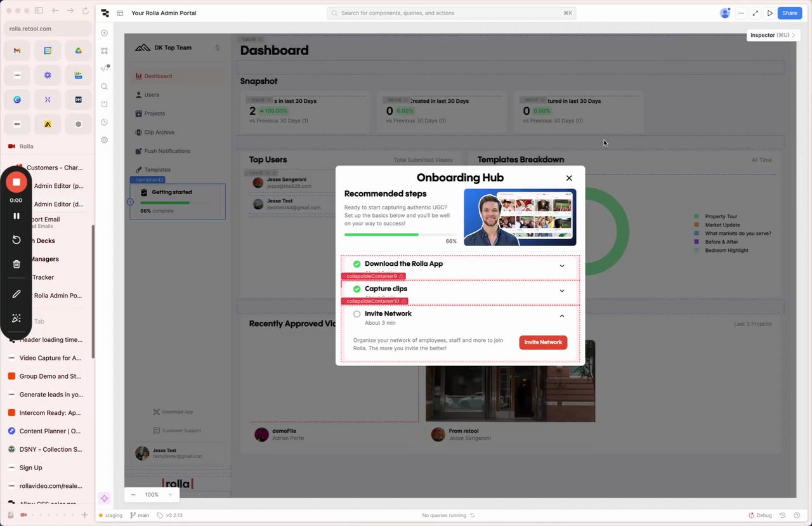This screenshot has width=812, height=526.
Task: Click the Onboarding Hub 66% progress bar
Action: [400, 234]
